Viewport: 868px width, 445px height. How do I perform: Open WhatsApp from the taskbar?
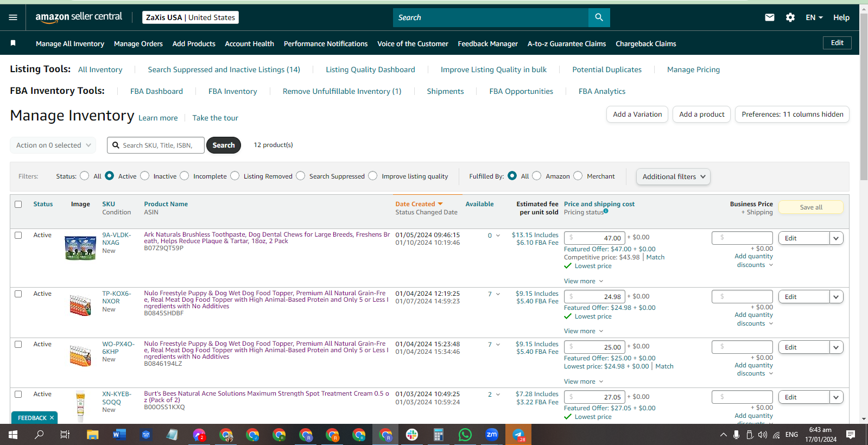pyautogui.click(x=465, y=435)
